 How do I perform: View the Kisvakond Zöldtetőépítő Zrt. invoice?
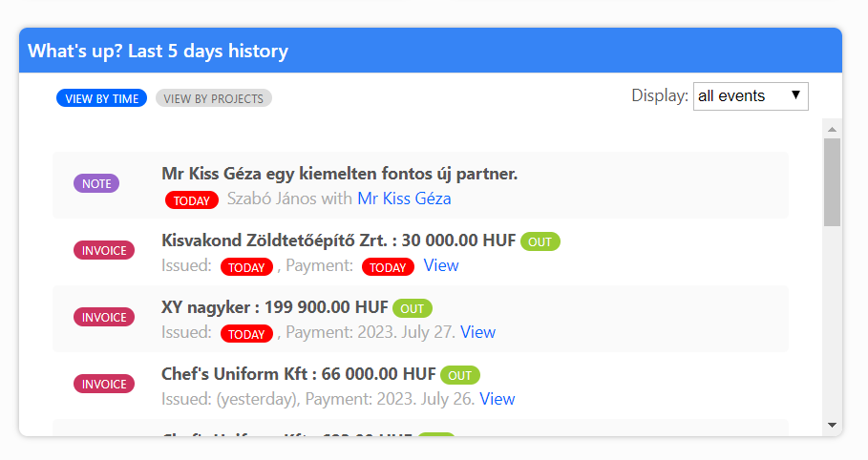441,265
